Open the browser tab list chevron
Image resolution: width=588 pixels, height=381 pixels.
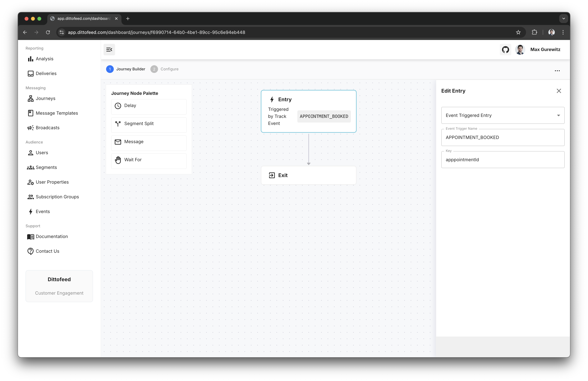click(563, 19)
